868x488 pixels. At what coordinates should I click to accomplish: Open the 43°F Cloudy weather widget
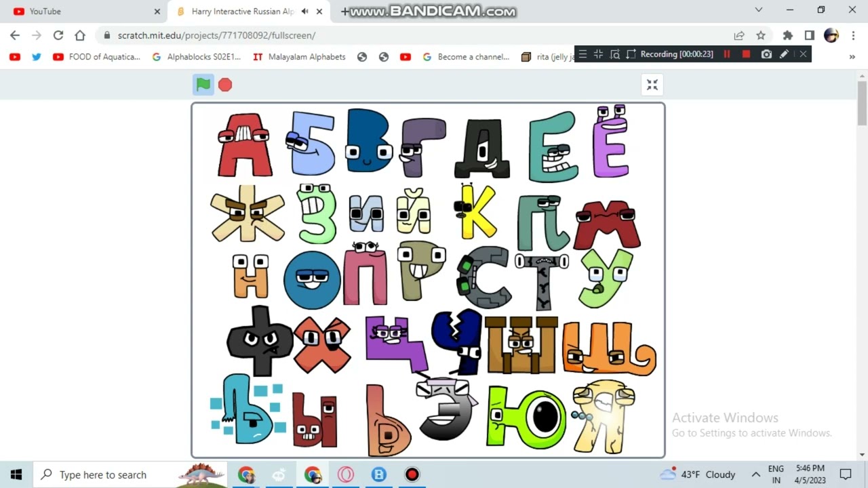pyautogui.click(x=698, y=474)
